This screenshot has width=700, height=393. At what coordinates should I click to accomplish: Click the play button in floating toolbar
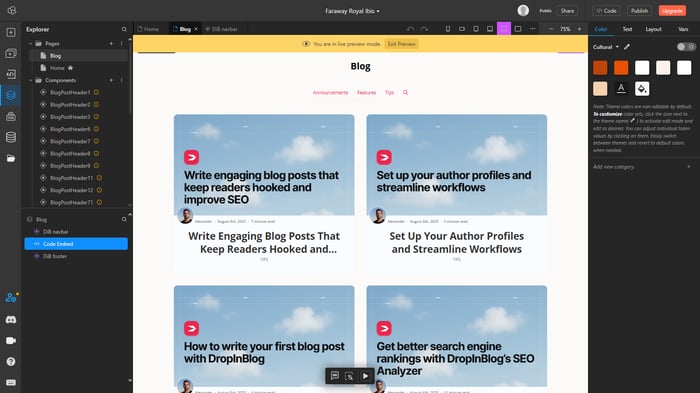point(365,376)
